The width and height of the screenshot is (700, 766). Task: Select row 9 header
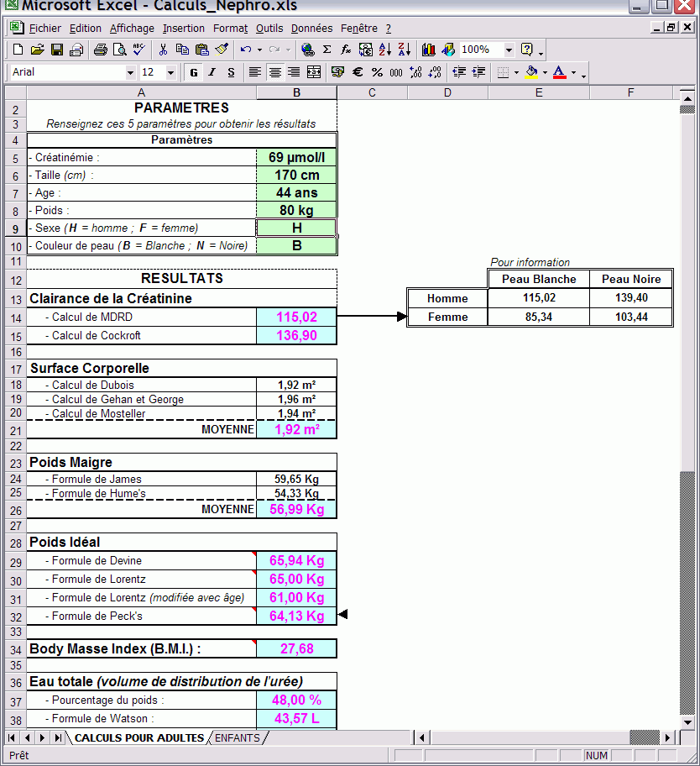pyautogui.click(x=16, y=228)
